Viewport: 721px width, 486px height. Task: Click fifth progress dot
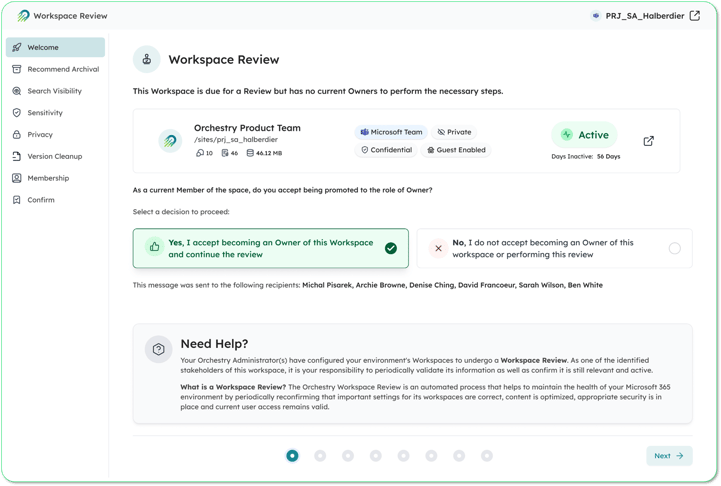pyautogui.click(x=404, y=456)
